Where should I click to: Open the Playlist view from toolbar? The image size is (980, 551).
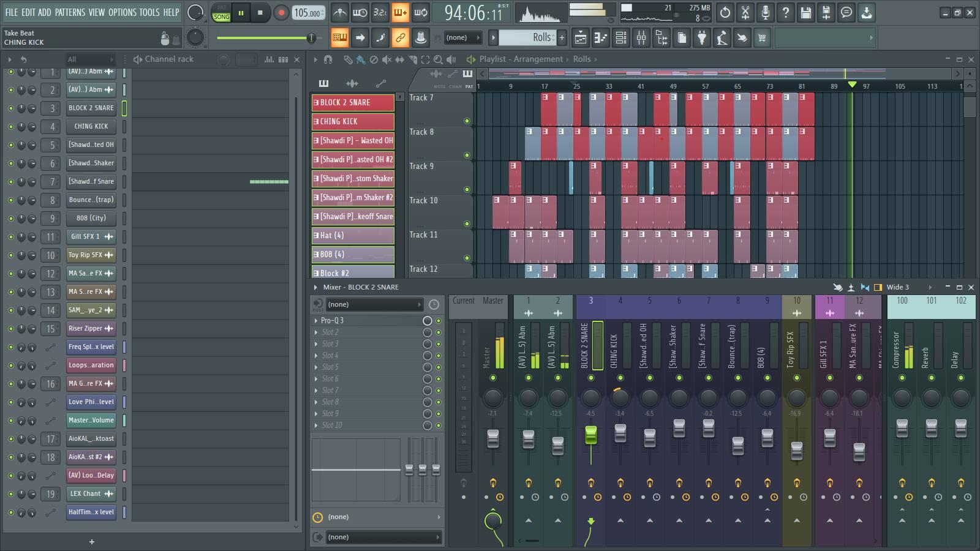(x=580, y=38)
